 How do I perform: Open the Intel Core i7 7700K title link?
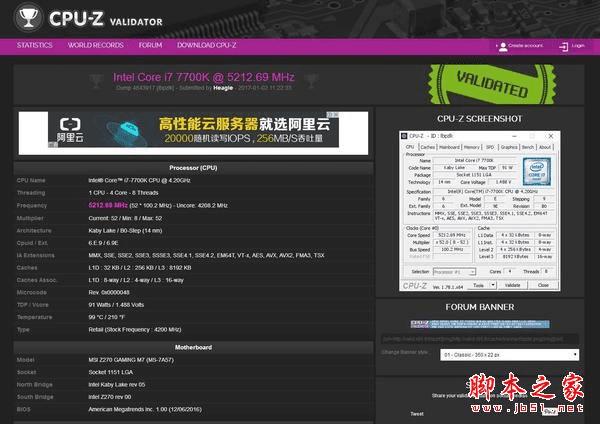click(204, 77)
